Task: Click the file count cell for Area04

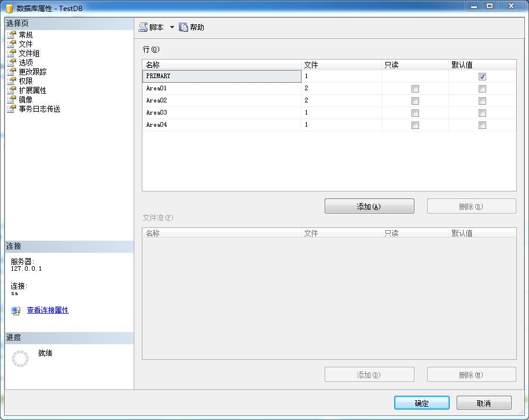Action: (x=341, y=125)
